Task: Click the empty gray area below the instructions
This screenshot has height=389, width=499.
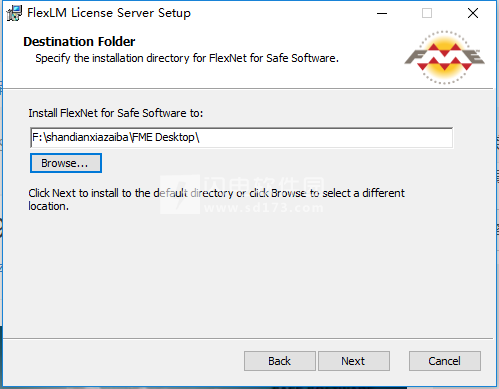Action: (x=247, y=273)
